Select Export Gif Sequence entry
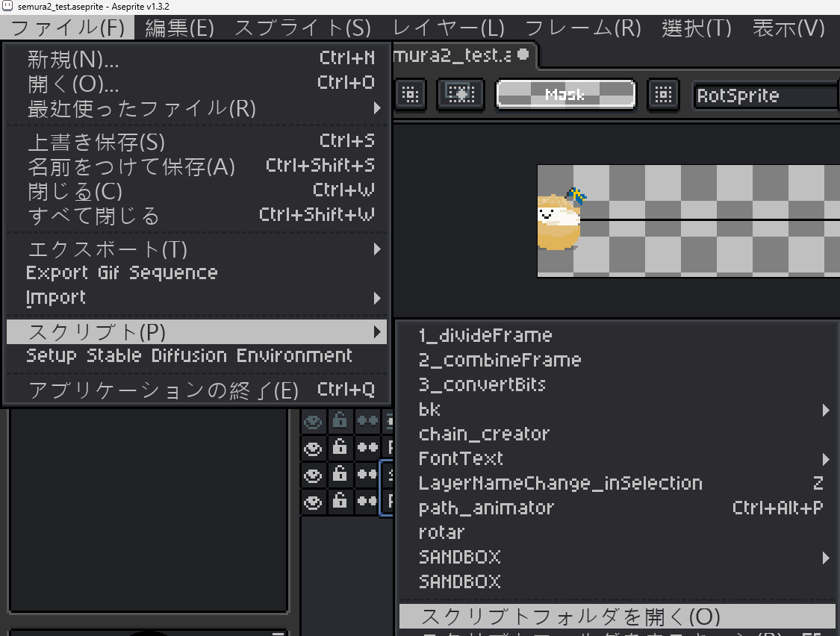840x636 pixels. 196,273
